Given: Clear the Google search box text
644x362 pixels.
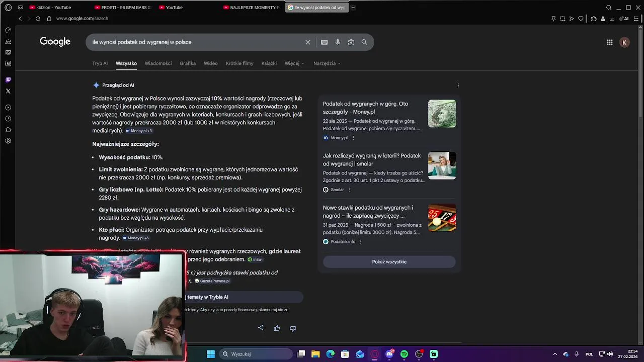Looking at the screenshot, I should (x=308, y=42).
